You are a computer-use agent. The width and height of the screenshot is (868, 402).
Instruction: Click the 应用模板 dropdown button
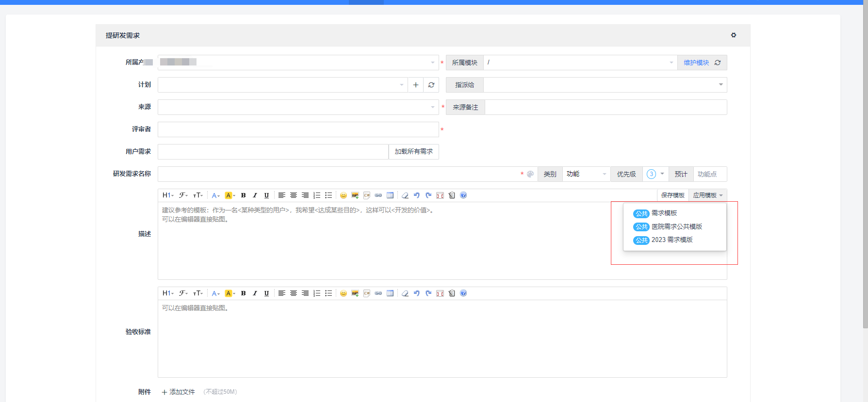708,195
